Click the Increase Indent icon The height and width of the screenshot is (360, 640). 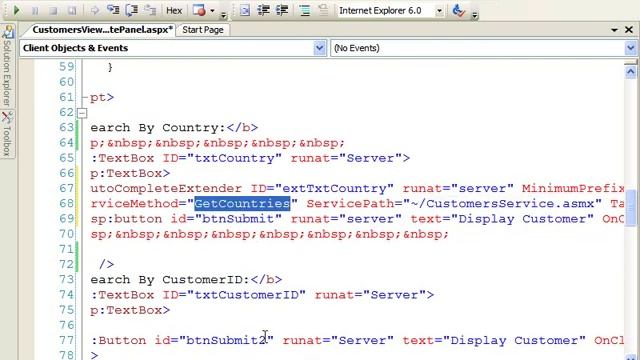pos(282,11)
